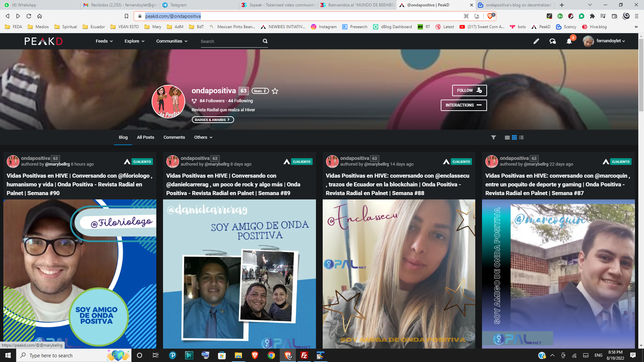Click C/ALIENTO tag on 8 hours ago post
This screenshot has width=644, height=362.
142,162
